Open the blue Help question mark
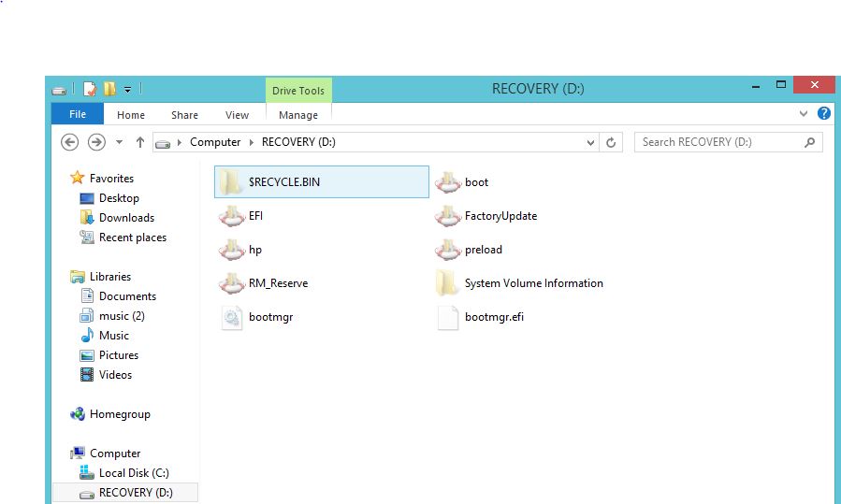The width and height of the screenshot is (841, 504). pyautogui.click(x=824, y=114)
